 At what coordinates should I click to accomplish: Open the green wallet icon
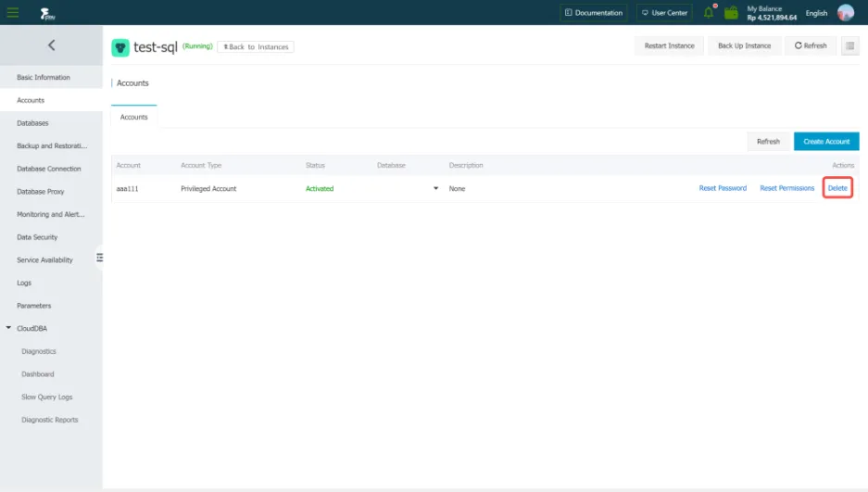731,12
